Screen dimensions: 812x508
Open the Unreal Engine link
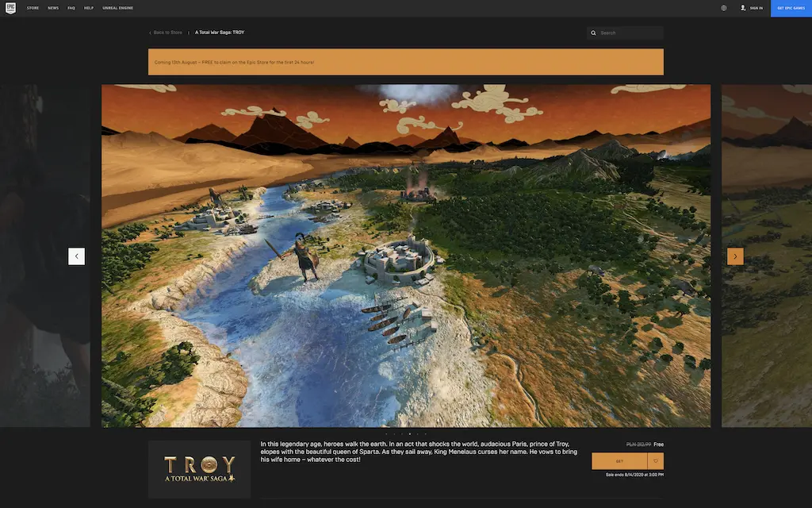pos(117,8)
